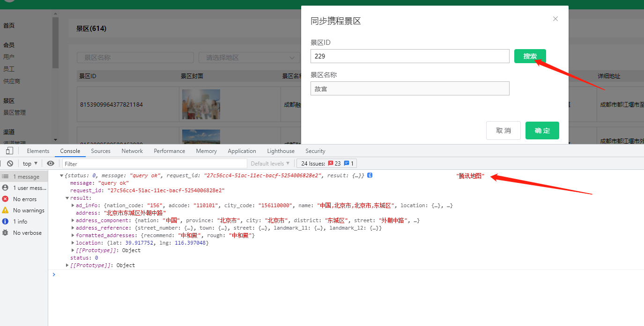Image resolution: width=644 pixels, height=326 pixels.
Task: Click the 景区名称 field showing 故宫
Action: pyautogui.click(x=410, y=88)
